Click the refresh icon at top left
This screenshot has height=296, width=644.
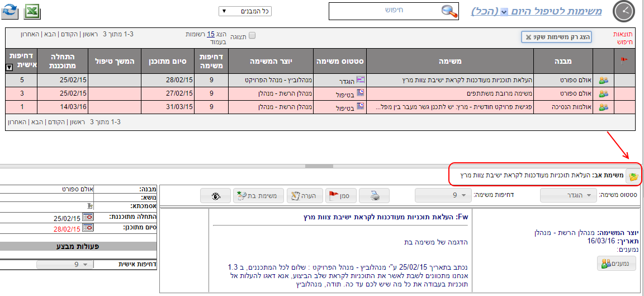click(11, 11)
